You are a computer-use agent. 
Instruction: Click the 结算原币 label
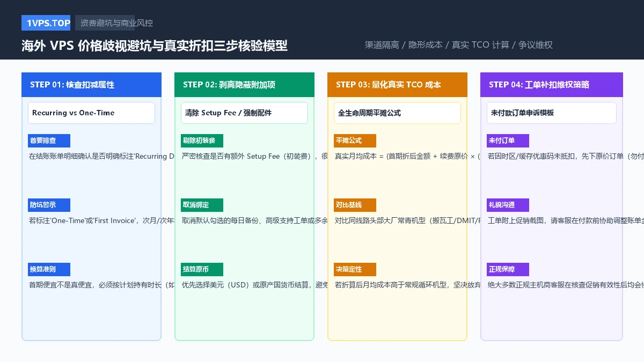(x=202, y=269)
